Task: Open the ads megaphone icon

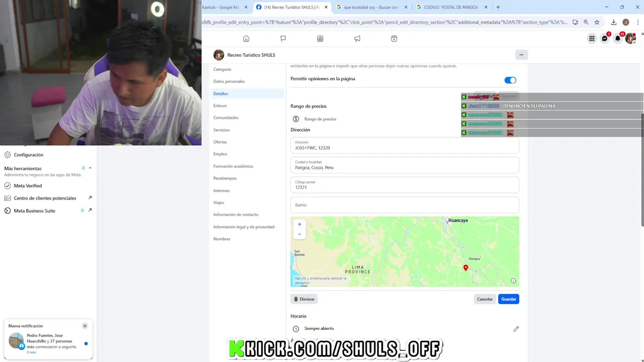Action: point(357,39)
